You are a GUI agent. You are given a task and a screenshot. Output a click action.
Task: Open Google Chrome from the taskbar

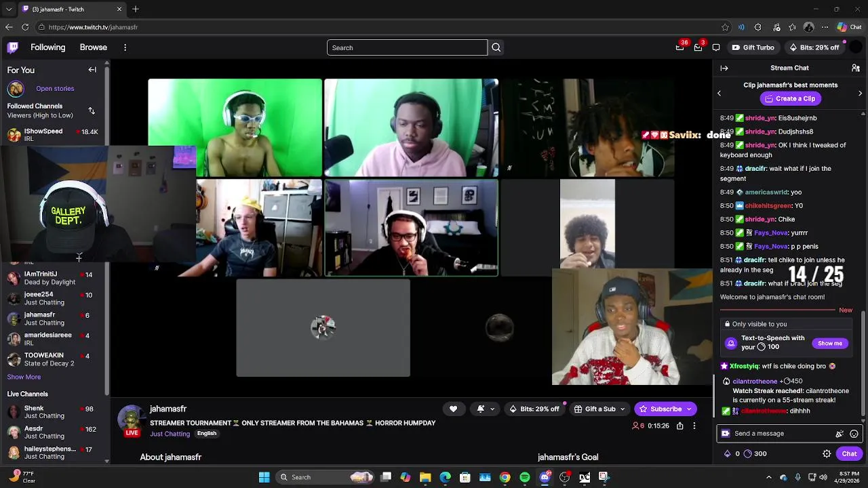pyautogui.click(x=505, y=477)
